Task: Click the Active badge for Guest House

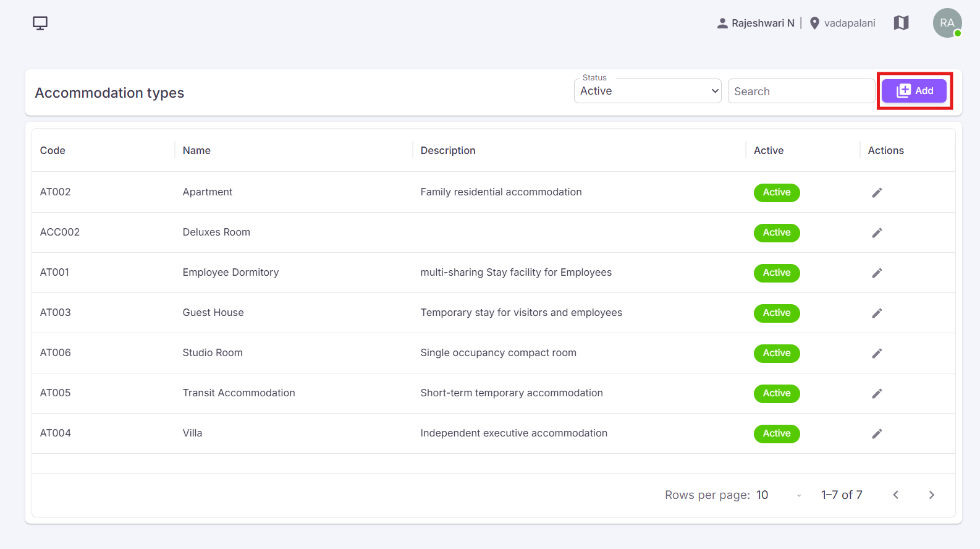Action: (x=777, y=313)
